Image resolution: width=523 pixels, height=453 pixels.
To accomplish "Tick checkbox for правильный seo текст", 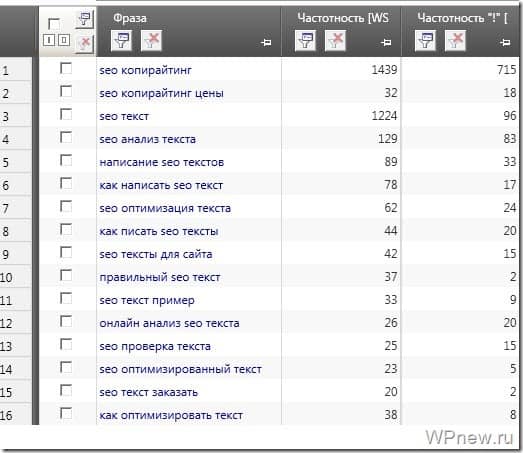I will 66,276.
